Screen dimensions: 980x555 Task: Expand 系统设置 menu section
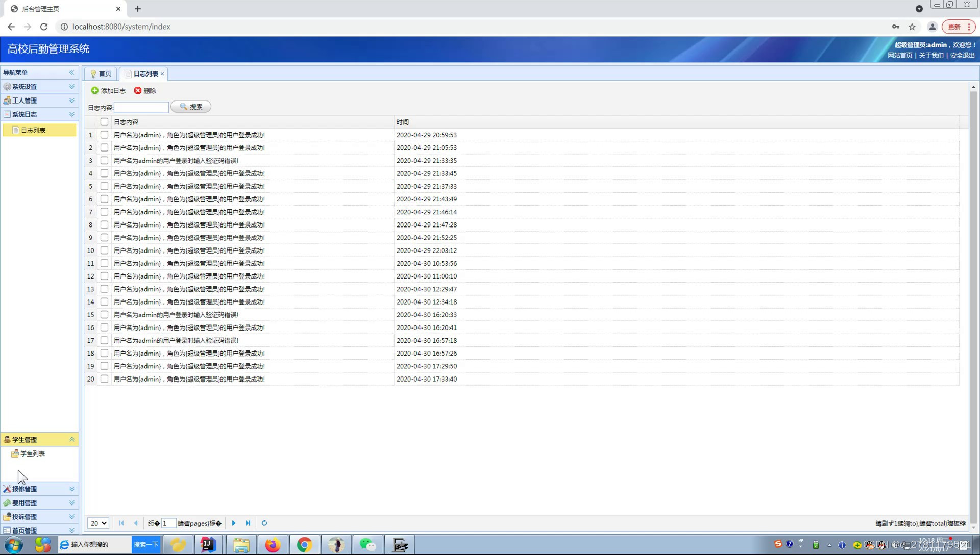(x=39, y=87)
